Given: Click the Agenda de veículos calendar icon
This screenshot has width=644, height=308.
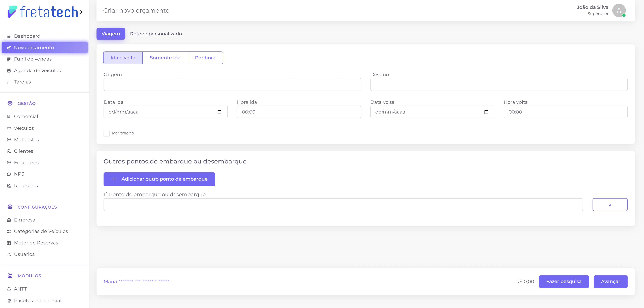Looking at the screenshot, I should (x=9, y=71).
